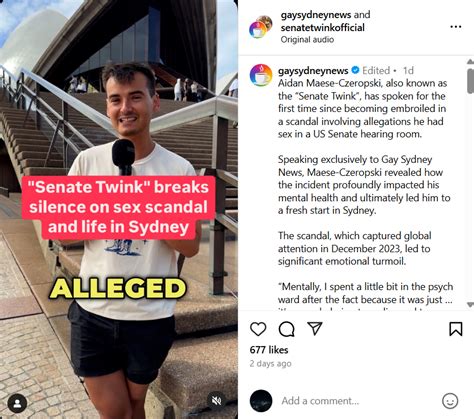This screenshot has height=419, width=474.
Task: Open the senatetwinkofficial profile link
Action: click(x=322, y=27)
